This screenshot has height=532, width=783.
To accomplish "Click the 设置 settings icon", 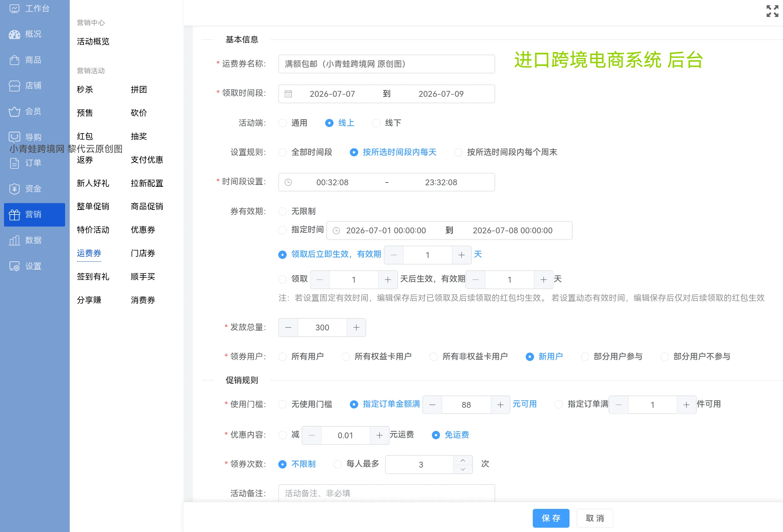I will (14, 266).
